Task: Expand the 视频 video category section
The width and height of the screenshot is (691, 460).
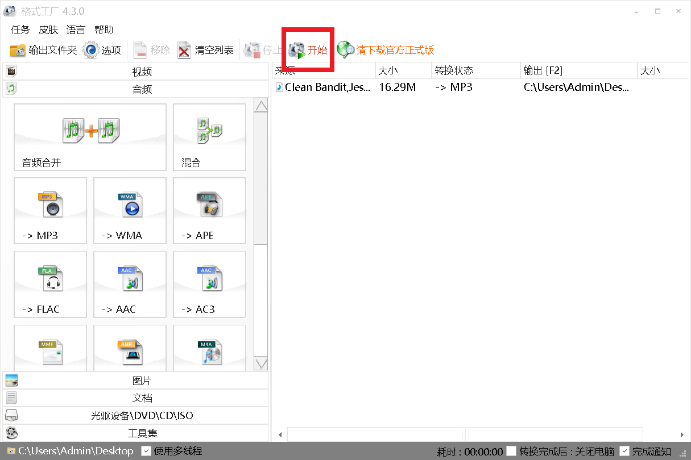Action: coord(140,71)
